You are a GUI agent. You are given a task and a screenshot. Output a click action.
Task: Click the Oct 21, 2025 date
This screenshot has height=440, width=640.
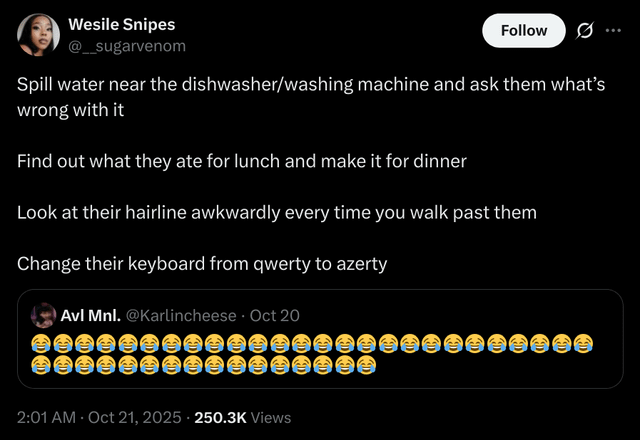coord(133,417)
